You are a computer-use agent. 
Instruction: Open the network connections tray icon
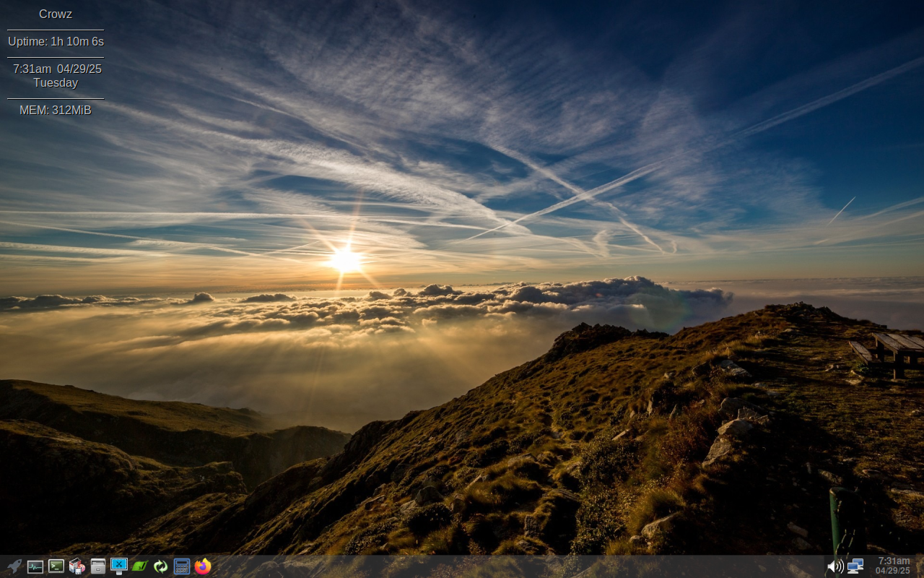tap(855, 566)
